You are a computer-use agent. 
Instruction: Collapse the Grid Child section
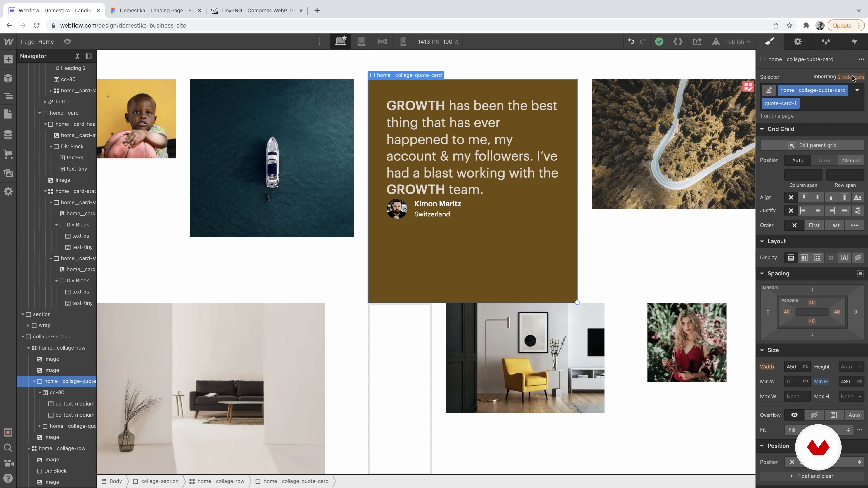(x=762, y=129)
